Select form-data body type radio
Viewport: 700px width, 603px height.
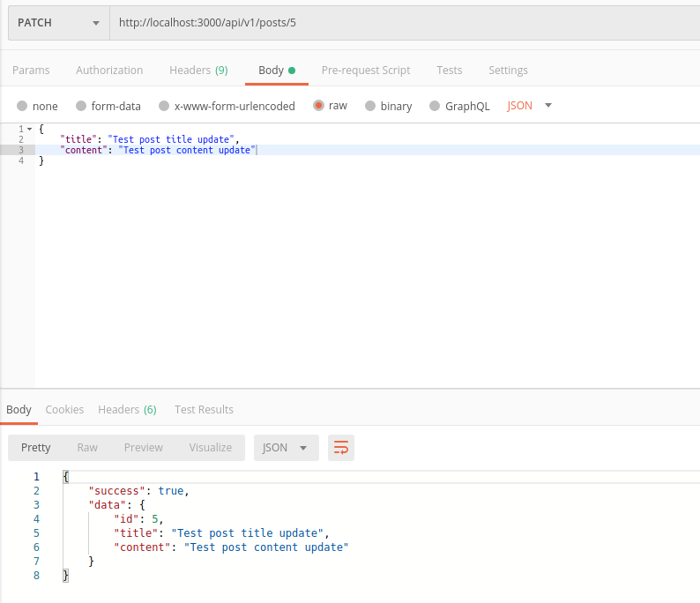[x=81, y=106]
